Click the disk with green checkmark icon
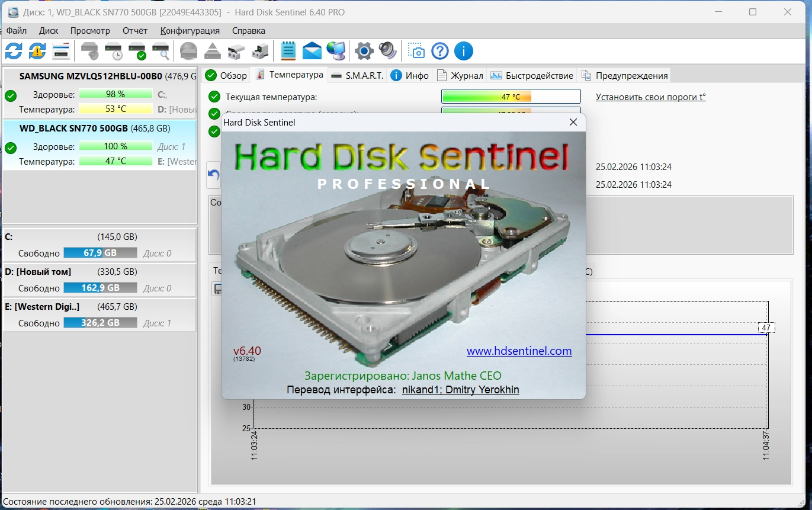The width and height of the screenshot is (812, 510). click(x=137, y=51)
